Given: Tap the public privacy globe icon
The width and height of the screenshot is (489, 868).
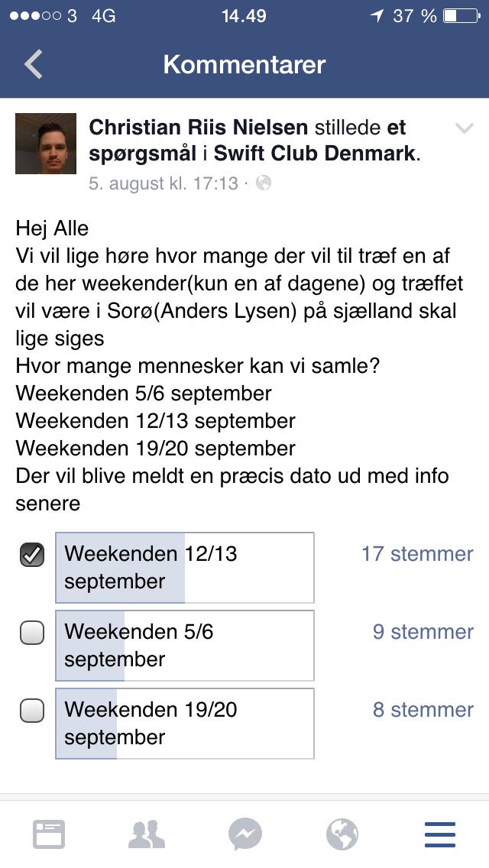Looking at the screenshot, I should [x=263, y=183].
